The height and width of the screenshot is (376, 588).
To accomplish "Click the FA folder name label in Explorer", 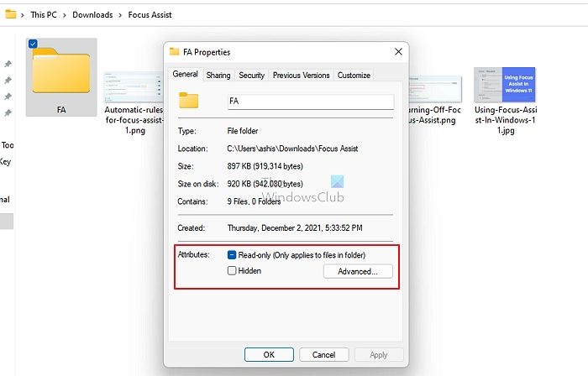I will (61, 110).
